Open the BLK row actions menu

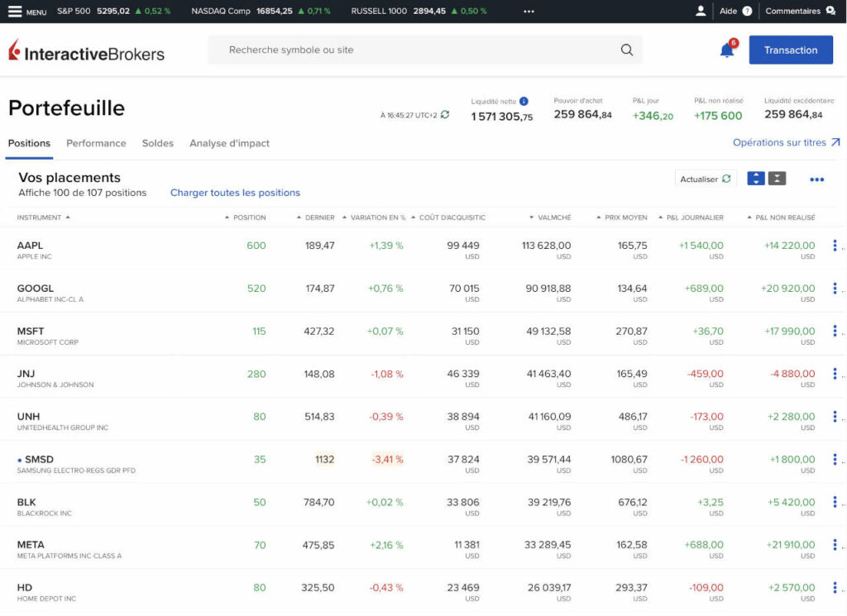pyautogui.click(x=835, y=502)
